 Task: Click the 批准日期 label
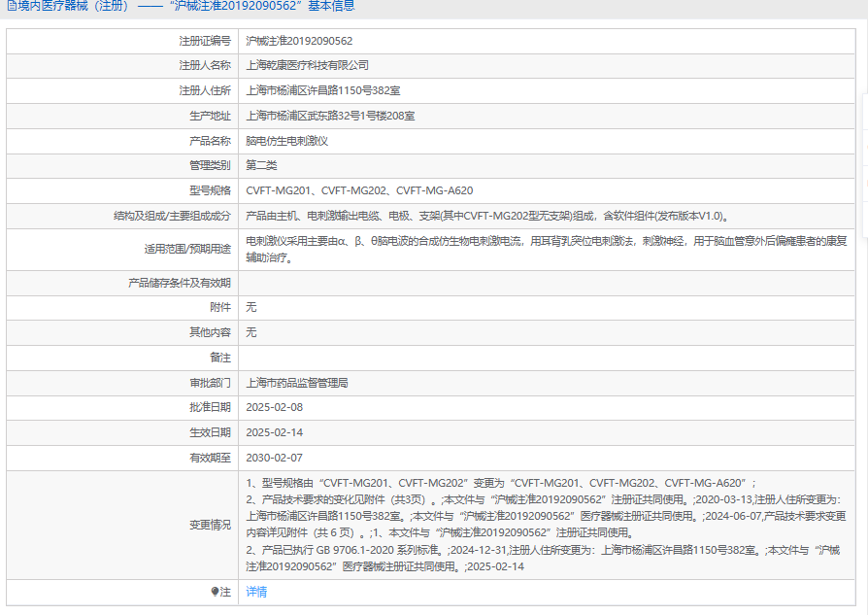coord(210,407)
